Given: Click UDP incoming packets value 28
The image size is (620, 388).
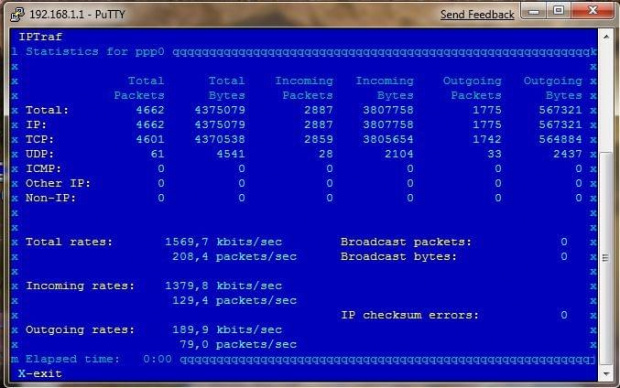Looking at the screenshot, I should click(326, 154).
